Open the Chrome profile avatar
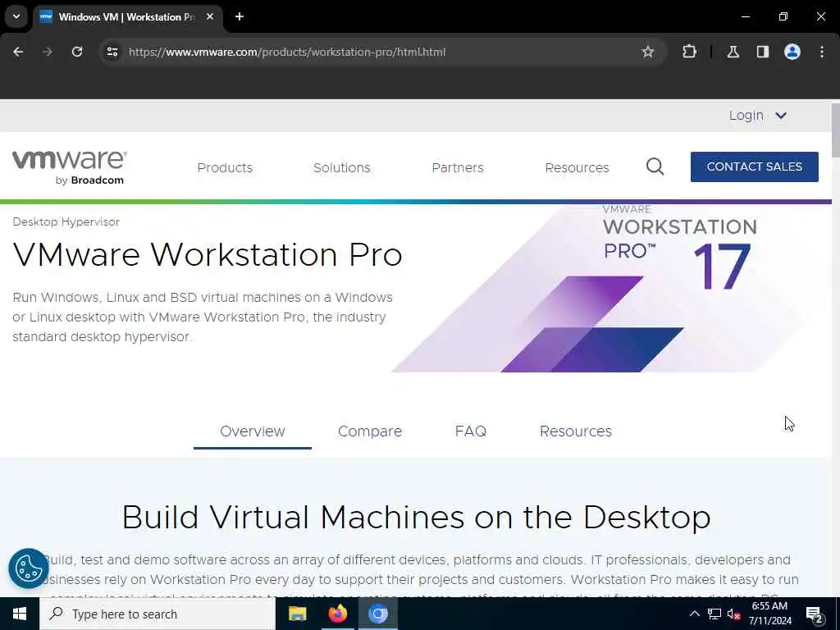Screen dimensions: 840x630 [792, 52]
